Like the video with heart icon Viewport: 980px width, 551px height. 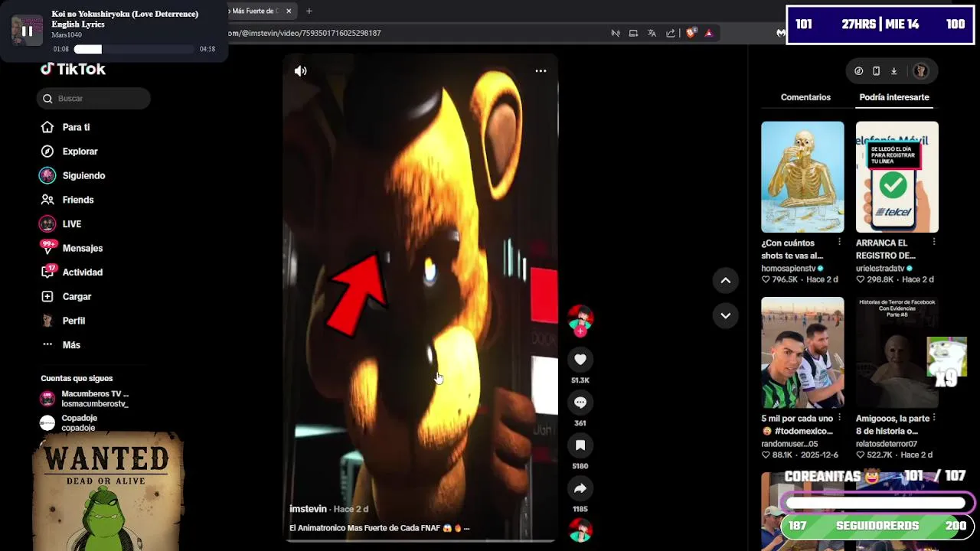pyautogui.click(x=580, y=360)
